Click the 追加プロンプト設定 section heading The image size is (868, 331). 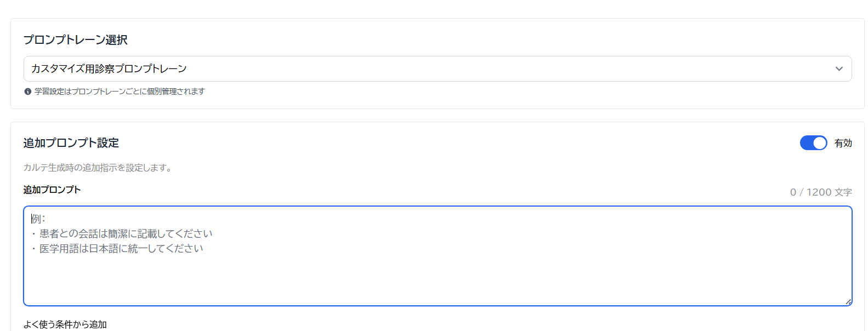point(71,143)
